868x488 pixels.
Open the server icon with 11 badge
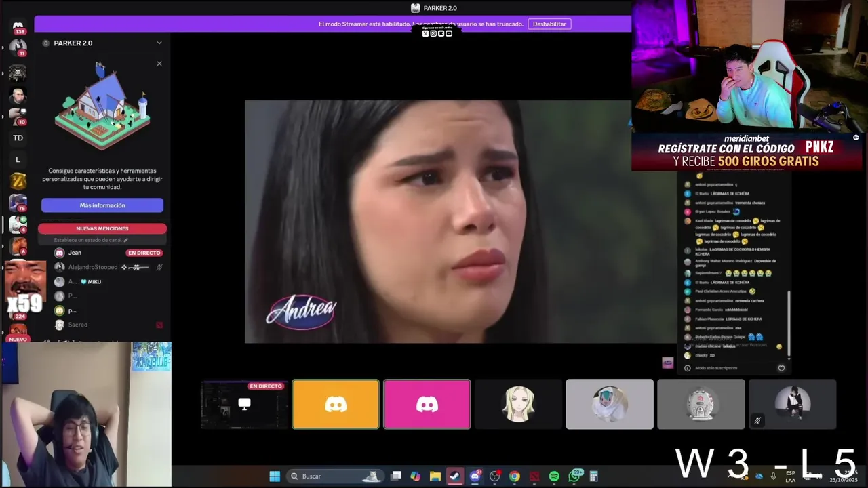click(18, 47)
